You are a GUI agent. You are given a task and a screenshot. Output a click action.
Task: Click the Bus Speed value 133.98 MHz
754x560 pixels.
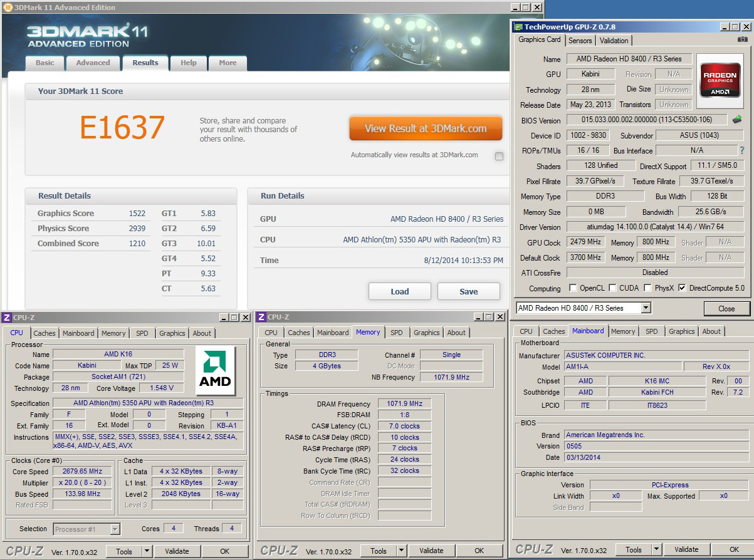pyautogui.click(x=82, y=494)
